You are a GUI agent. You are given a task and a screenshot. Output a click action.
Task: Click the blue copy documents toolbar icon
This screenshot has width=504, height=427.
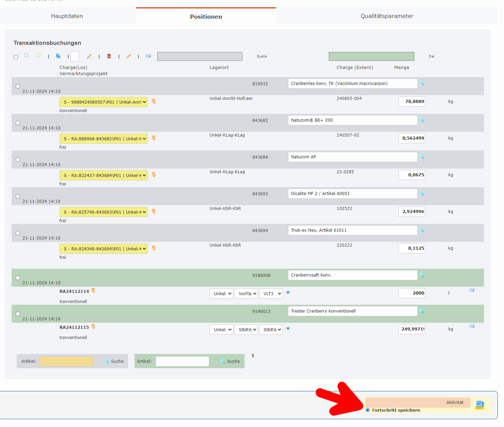click(58, 56)
